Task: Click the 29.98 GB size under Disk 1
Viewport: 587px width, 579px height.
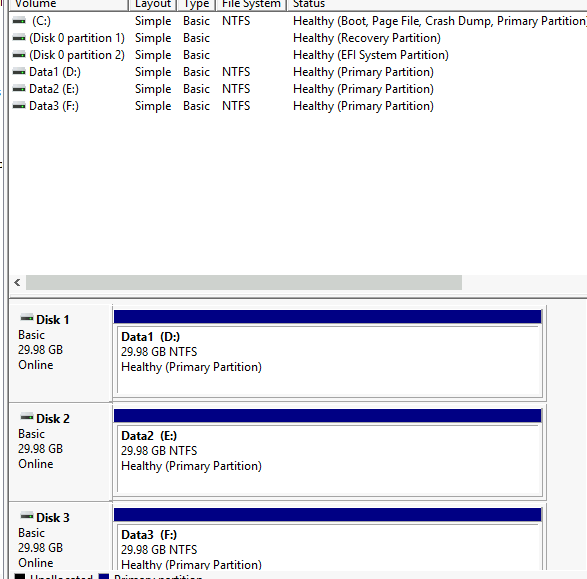Action: (40, 350)
